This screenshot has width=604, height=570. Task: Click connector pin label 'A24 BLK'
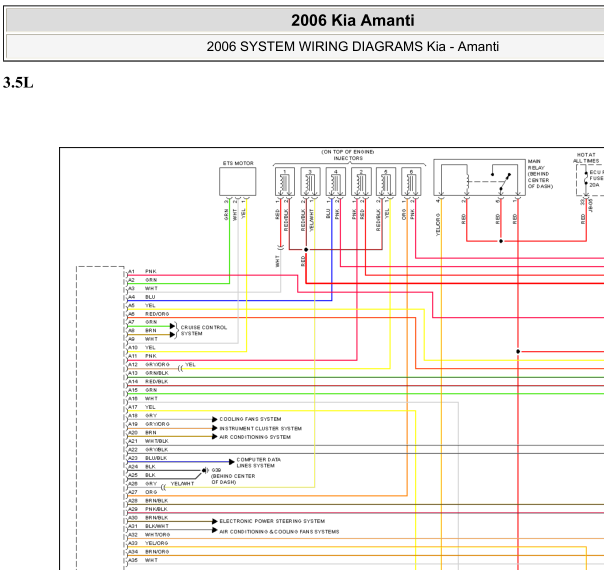(142, 466)
